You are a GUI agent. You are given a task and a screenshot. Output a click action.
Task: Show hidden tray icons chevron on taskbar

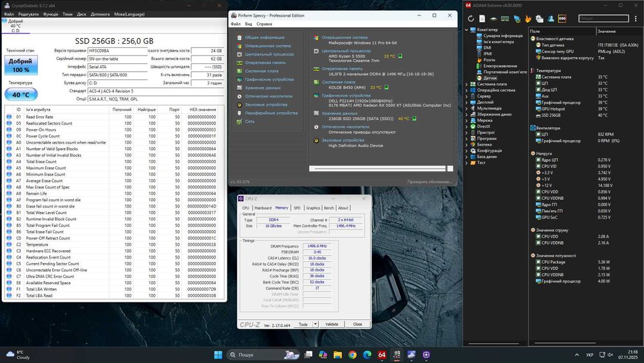(x=576, y=355)
